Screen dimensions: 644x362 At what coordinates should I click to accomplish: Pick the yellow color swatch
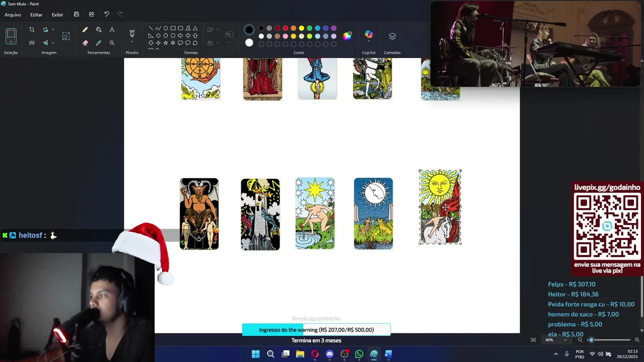301,28
